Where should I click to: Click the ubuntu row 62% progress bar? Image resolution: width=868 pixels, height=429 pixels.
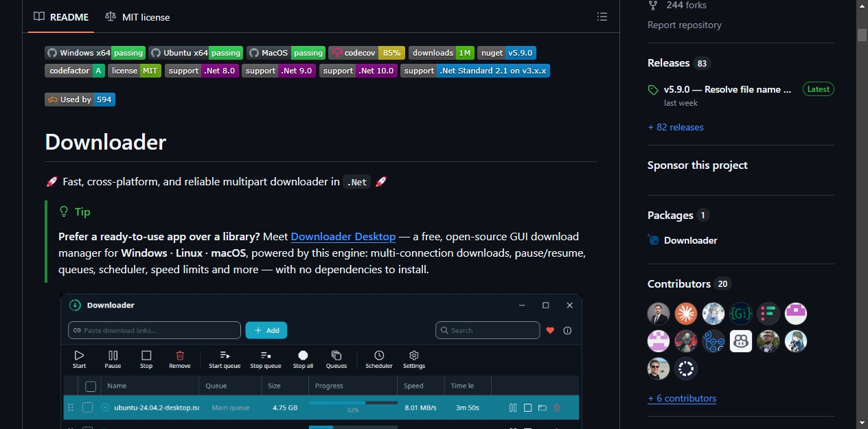coord(353,403)
